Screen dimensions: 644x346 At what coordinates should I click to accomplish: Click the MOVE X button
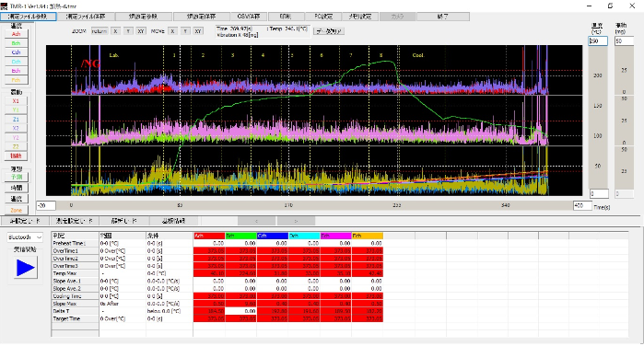(x=172, y=31)
